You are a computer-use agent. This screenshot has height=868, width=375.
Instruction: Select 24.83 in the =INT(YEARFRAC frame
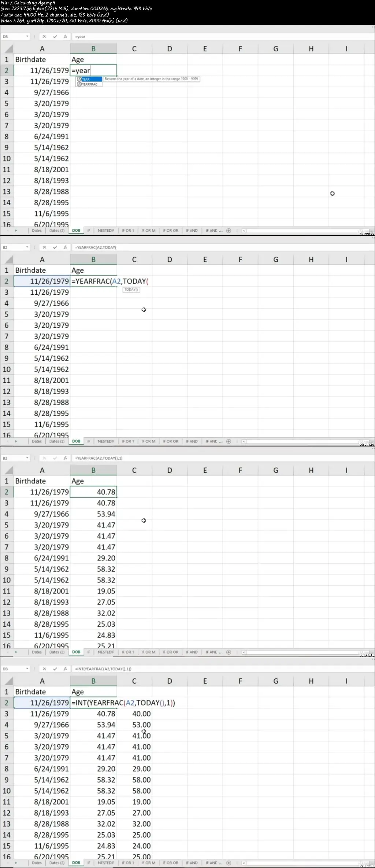93,846
